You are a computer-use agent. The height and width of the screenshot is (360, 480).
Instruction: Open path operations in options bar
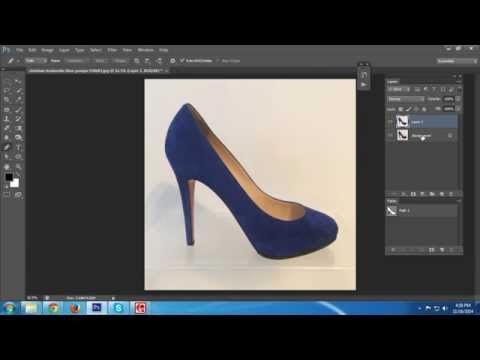coord(137,61)
